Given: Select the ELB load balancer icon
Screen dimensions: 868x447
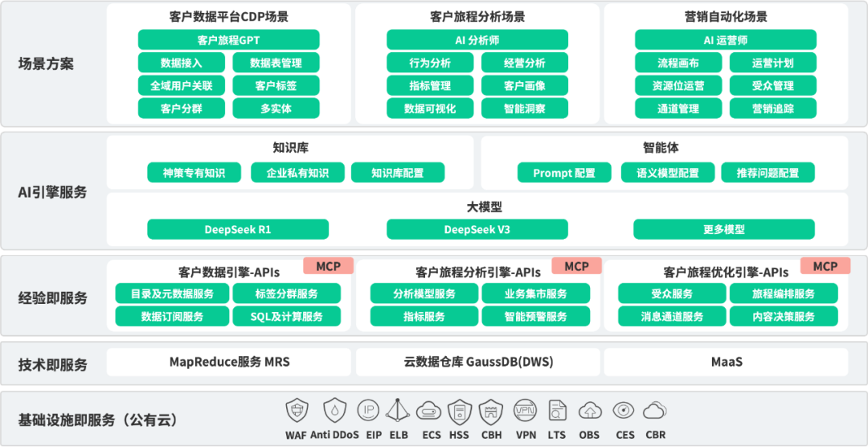Looking at the screenshot, I should 398,411.
